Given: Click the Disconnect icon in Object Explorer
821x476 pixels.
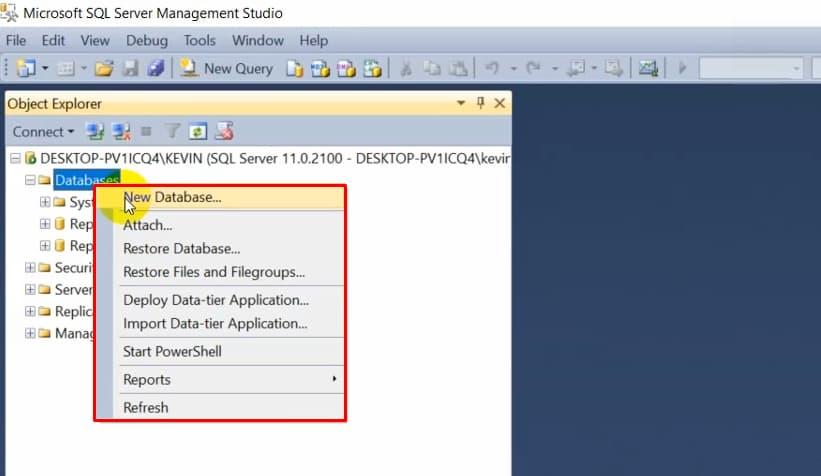Looking at the screenshot, I should pos(121,131).
